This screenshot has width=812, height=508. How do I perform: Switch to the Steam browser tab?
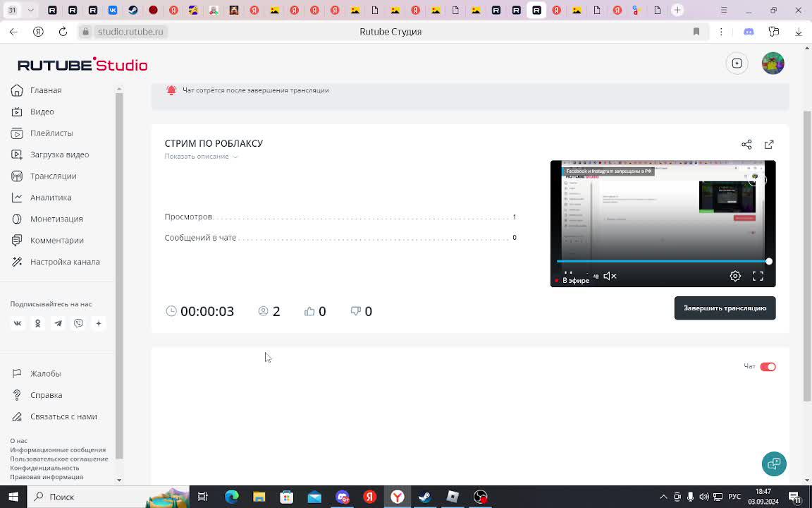(x=133, y=10)
